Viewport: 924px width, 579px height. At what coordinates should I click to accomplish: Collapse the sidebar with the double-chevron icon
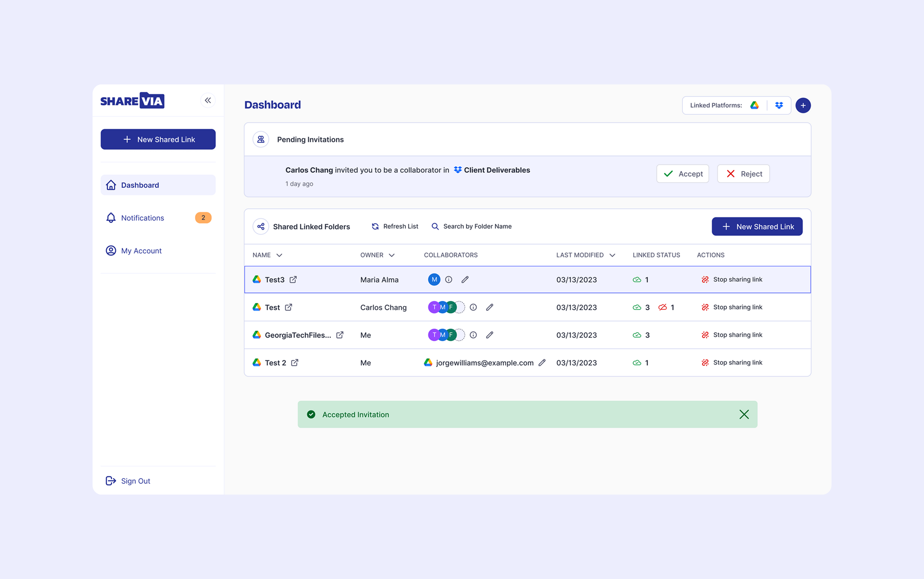click(208, 101)
